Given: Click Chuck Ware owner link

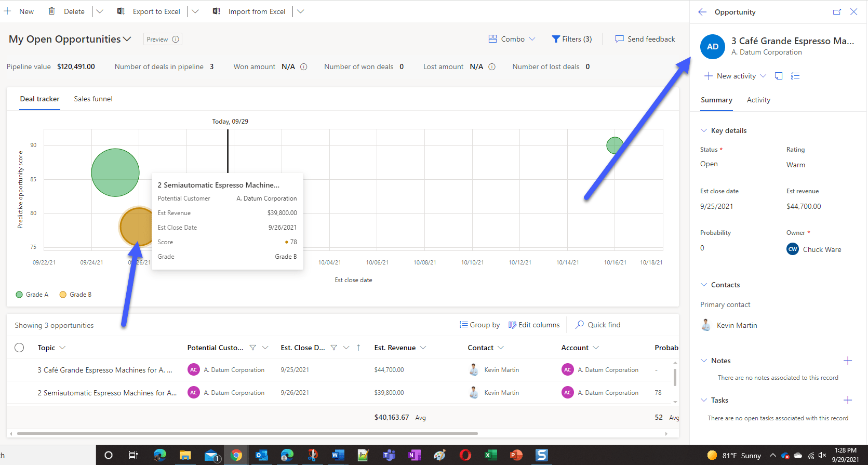Looking at the screenshot, I should point(822,249).
